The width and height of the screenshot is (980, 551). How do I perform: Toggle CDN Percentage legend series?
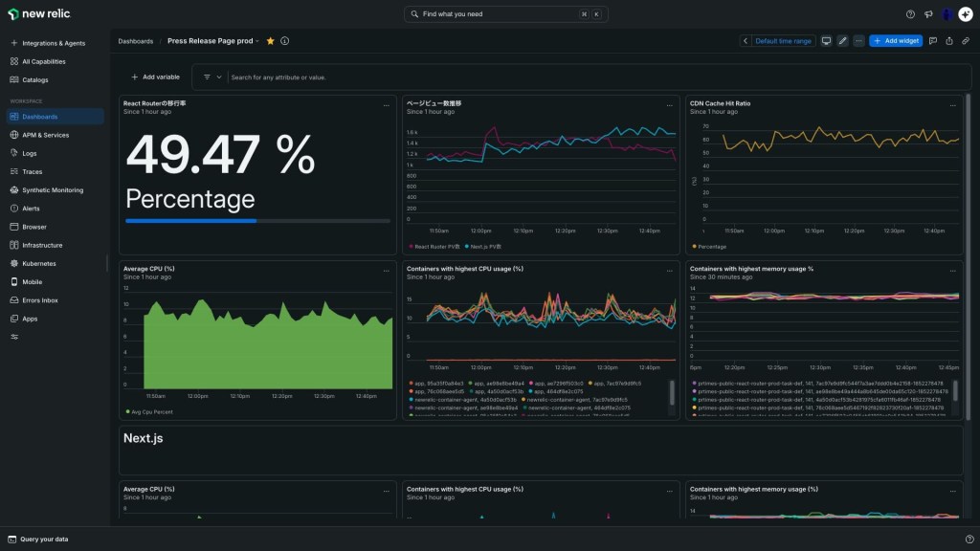[709, 247]
